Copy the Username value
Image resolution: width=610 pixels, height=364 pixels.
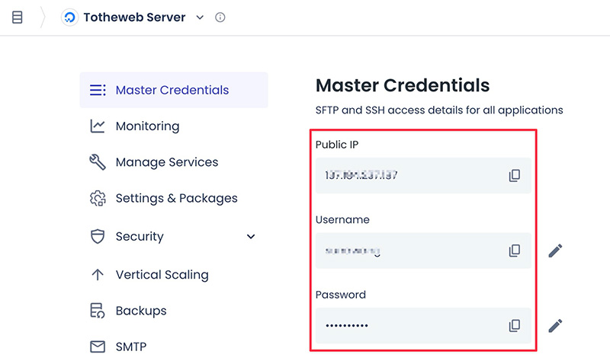(515, 251)
